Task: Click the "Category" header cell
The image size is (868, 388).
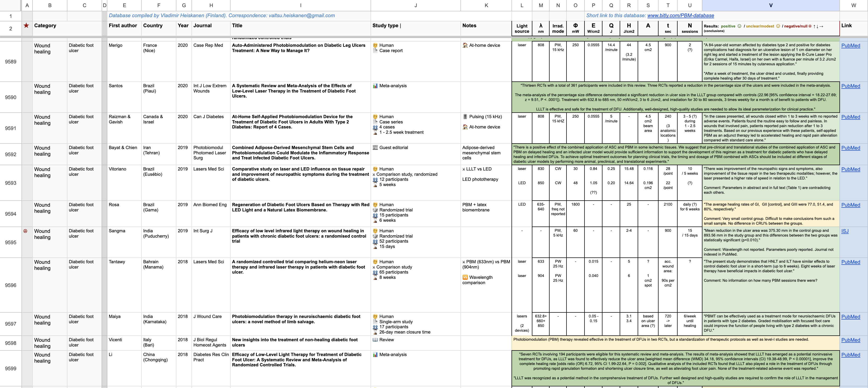Action: pos(67,29)
